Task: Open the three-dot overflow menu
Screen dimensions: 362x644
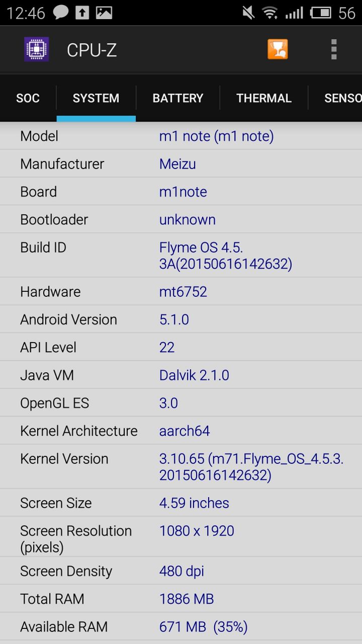Action: pos(334,49)
